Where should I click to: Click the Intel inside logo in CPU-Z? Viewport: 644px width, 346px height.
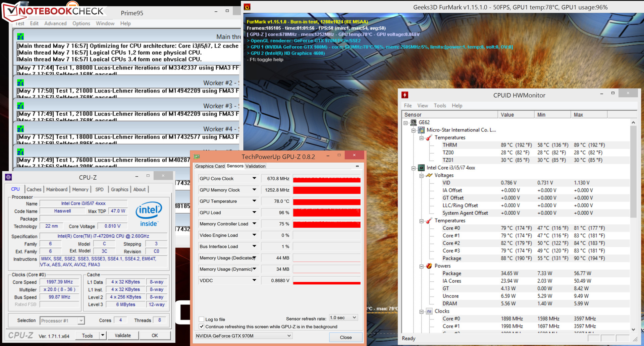149,214
